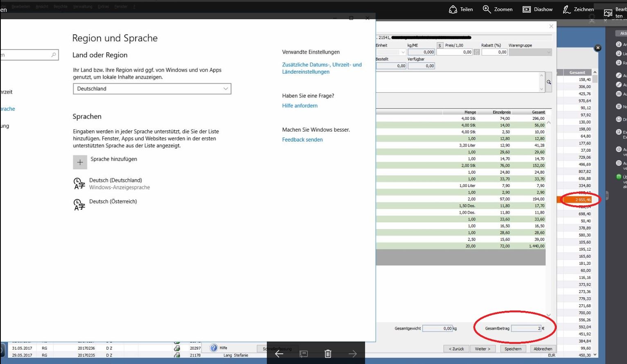This screenshot has width=627, height=364.
Task: Click the Feedback senden link
Action: (x=302, y=139)
